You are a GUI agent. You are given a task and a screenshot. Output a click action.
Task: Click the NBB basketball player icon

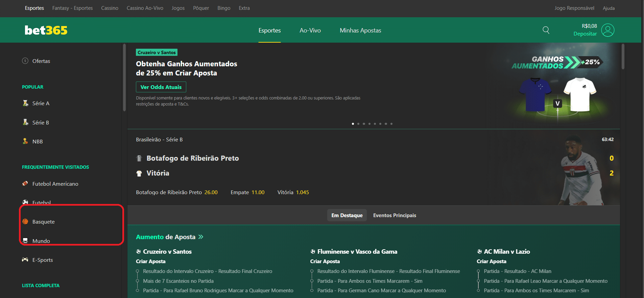pos(25,141)
